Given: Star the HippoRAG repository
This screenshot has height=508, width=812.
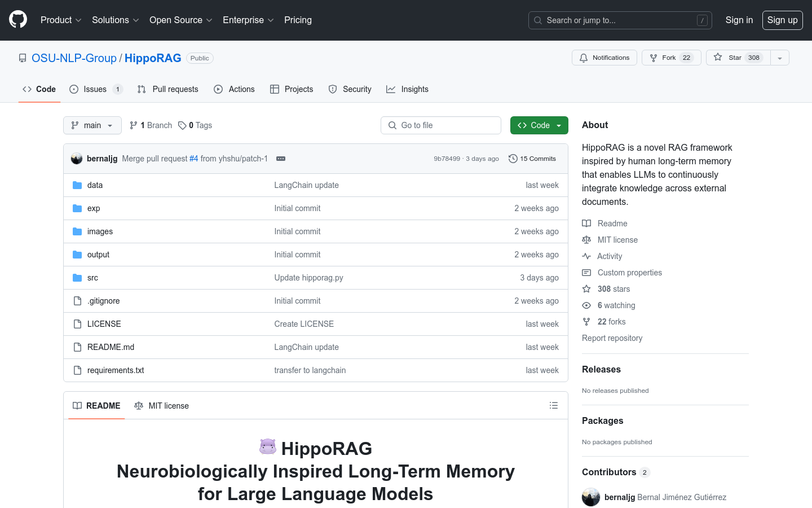Looking at the screenshot, I should tap(738, 58).
